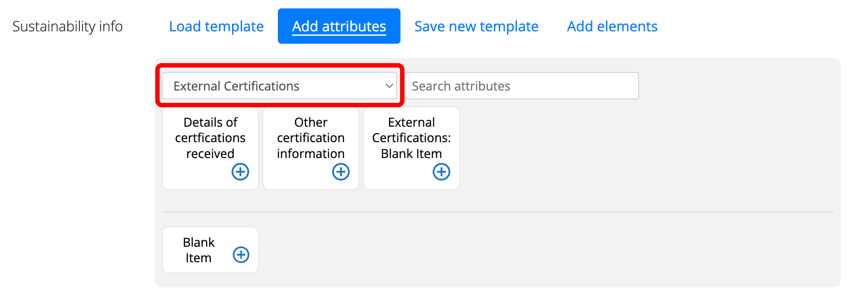The width and height of the screenshot is (868, 294).
Task: Click the plus icon on Details of certfications received
Action: click(x=240, y=172)
